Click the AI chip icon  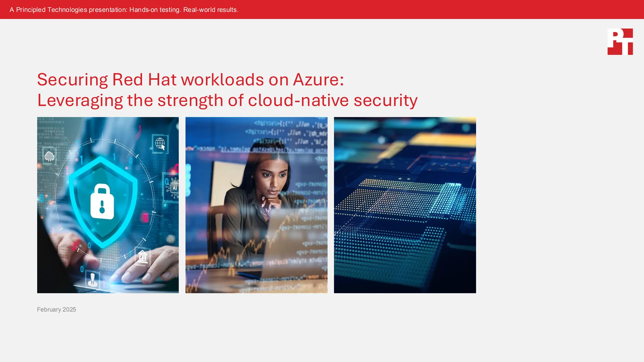click(174, 188)
